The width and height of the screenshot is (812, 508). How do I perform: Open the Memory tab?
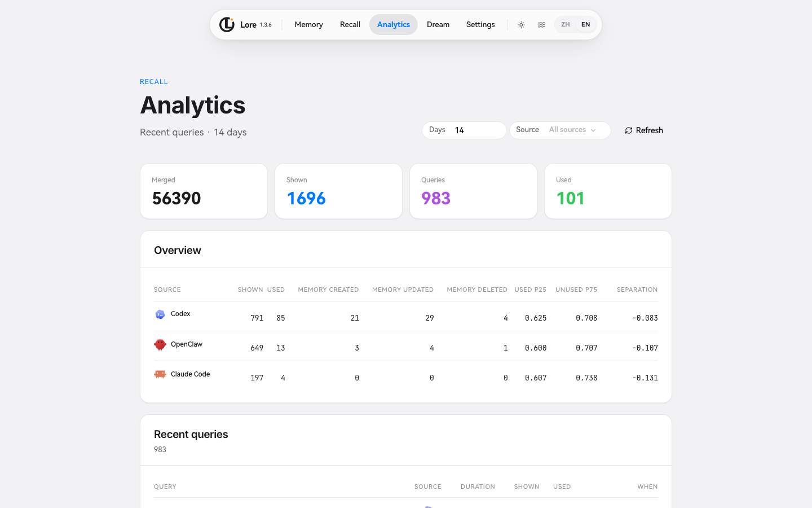308,24
